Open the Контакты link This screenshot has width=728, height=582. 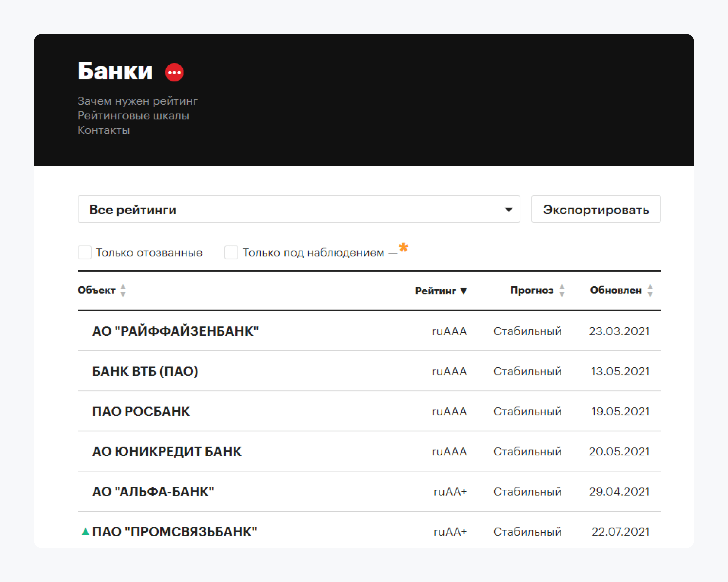point(104,130)
